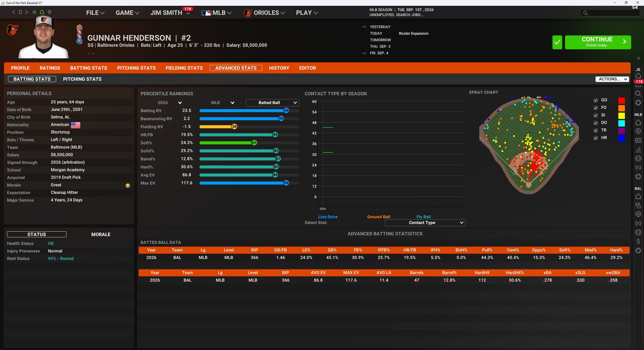Click the Continue Finish today button
The width and height of the screenshot is (644, 350).
point(598,42)
